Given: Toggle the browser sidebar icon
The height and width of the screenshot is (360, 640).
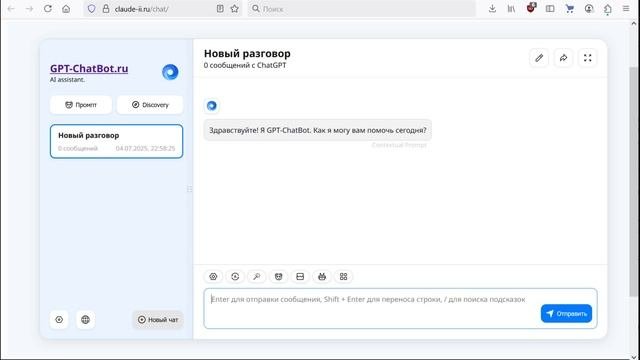Looking at the screenshot, I should click(x=550, y=9).
